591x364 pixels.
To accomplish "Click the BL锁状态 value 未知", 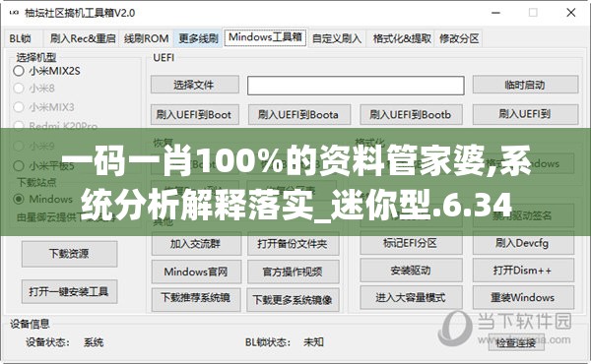I will pos(313,341).
